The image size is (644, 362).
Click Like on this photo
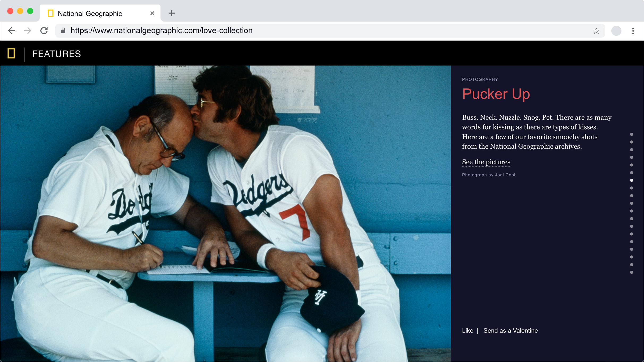tap(467, 331)
